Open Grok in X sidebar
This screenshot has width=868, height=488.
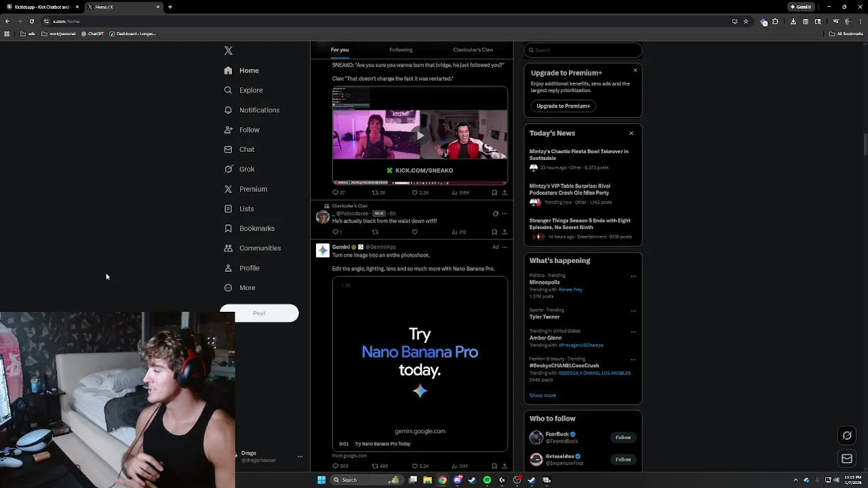point(239,169)
